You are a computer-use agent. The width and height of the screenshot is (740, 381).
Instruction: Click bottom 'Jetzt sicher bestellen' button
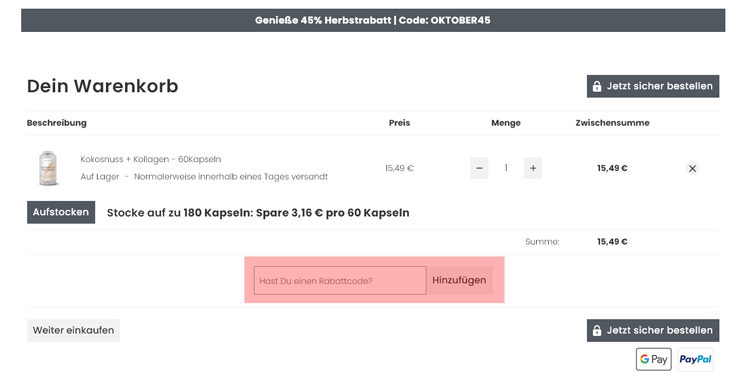click(653, 330)
